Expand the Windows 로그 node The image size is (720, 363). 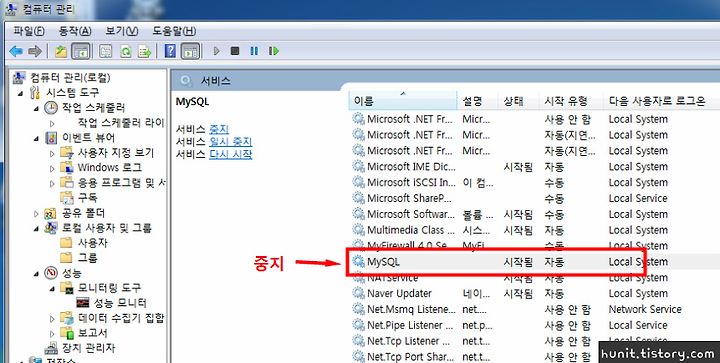point(52,168)
